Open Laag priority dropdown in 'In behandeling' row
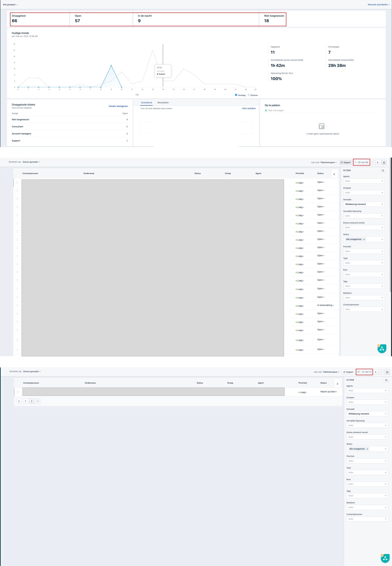 click(x=300, y=306)
